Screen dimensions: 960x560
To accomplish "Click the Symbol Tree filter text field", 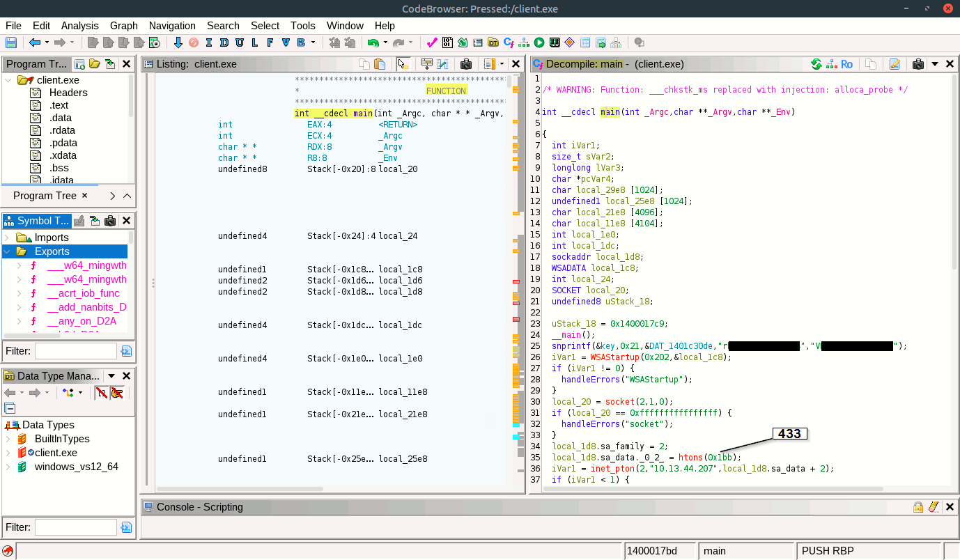I will 76,351.
